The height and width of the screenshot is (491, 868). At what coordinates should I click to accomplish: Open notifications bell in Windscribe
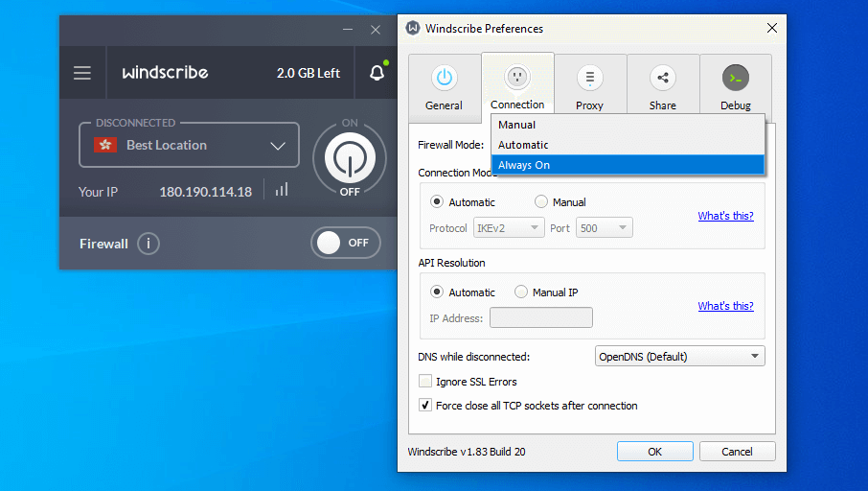[377, 73]
